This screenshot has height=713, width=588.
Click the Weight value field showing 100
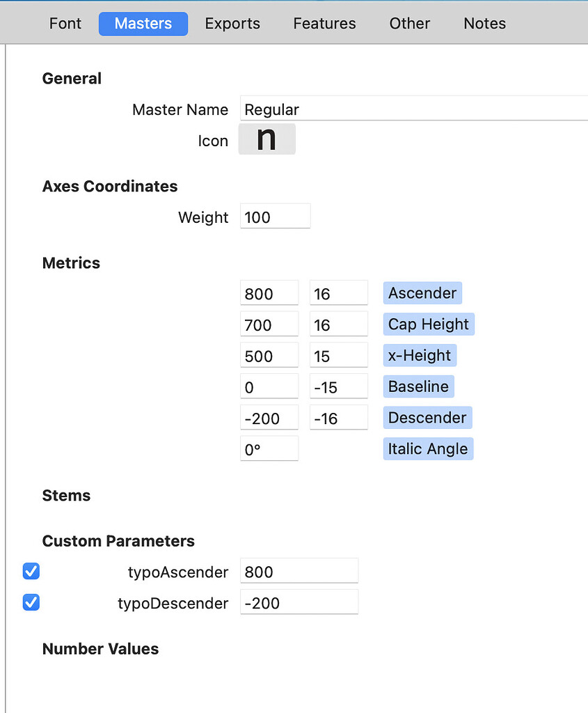(x=275, y=216)
